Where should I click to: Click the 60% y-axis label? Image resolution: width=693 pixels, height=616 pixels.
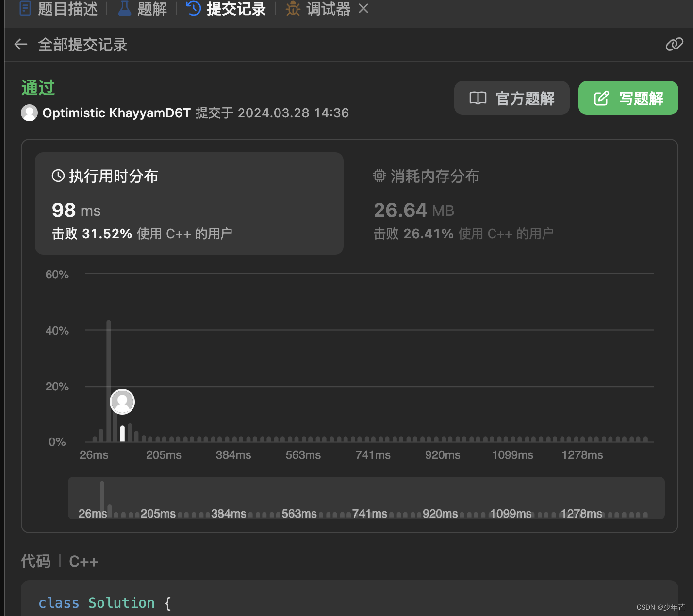[57, 275]
